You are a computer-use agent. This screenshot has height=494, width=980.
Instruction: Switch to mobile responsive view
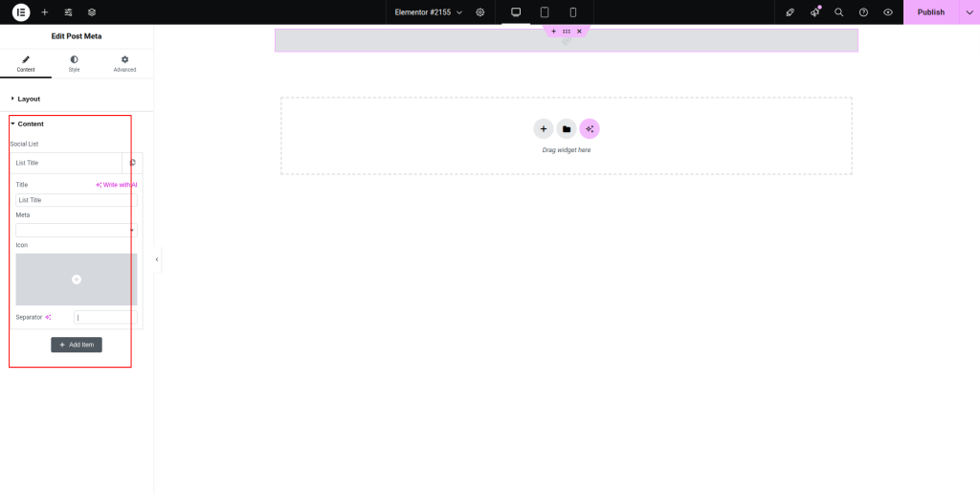point(573,11)
